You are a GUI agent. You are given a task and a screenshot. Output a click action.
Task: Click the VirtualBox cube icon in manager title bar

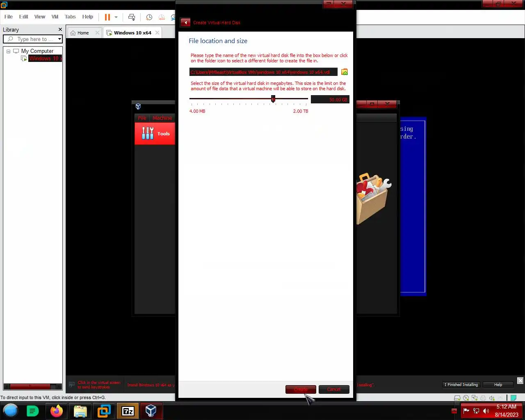pyautogui.click(x=138, y=106)
